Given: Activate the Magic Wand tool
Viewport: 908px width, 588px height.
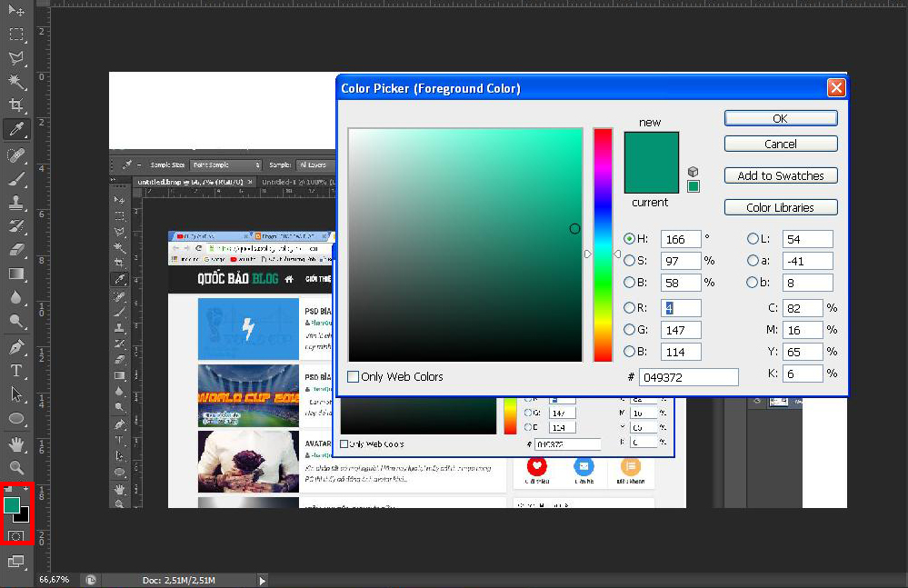Looking at the screenshot, I should tap(16, 82).
